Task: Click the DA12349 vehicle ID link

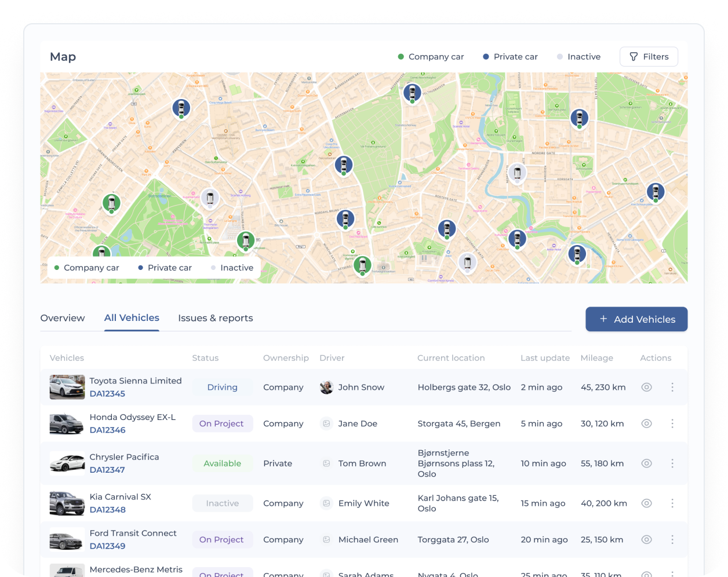Action: (x=107, y=546)
